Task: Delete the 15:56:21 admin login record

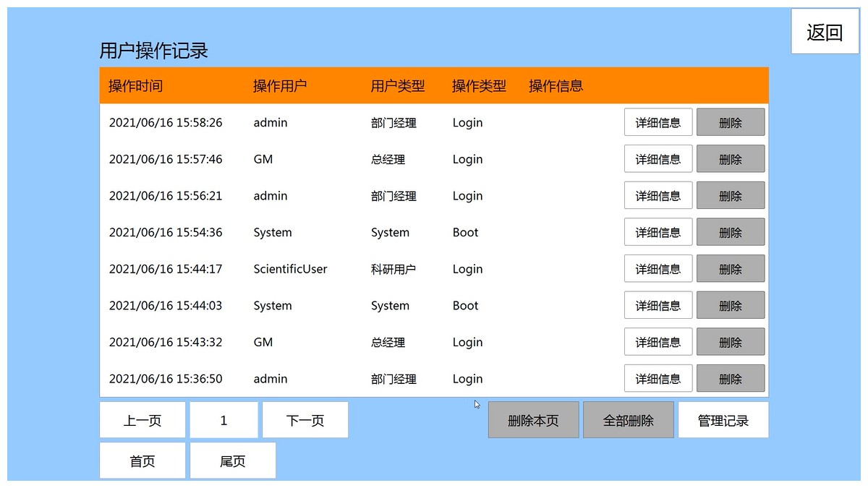Action: 730,196
